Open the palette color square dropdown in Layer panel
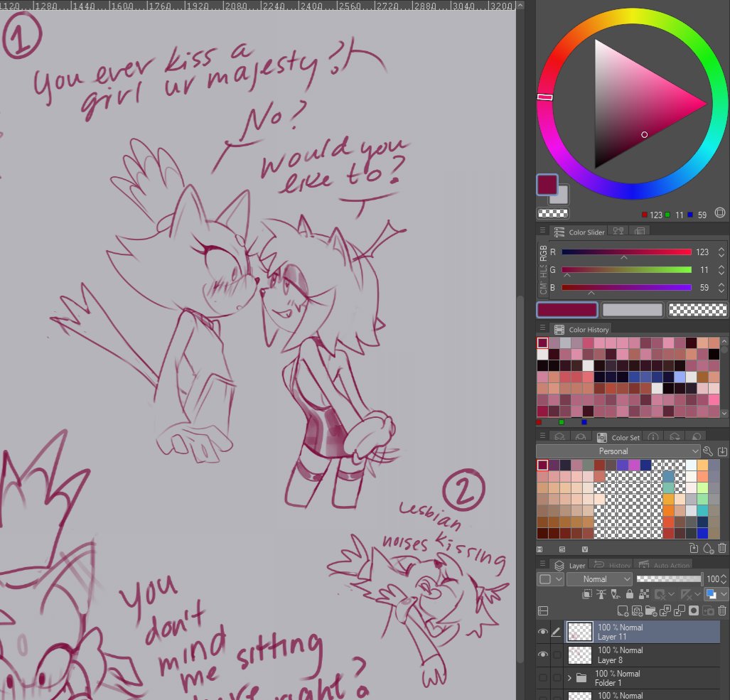This screenshot has height=700, width=730. click(550, 579)
